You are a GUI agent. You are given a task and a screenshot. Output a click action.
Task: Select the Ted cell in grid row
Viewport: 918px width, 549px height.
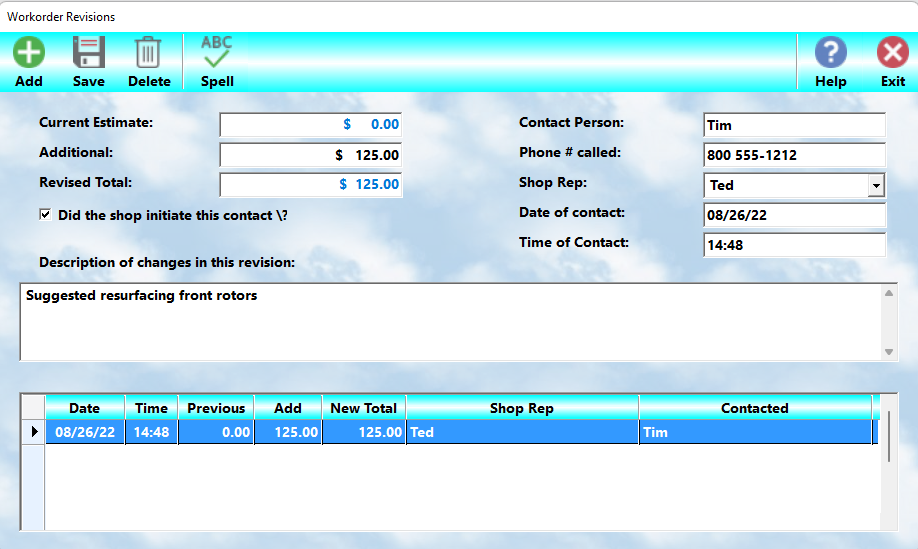point(522,432)
